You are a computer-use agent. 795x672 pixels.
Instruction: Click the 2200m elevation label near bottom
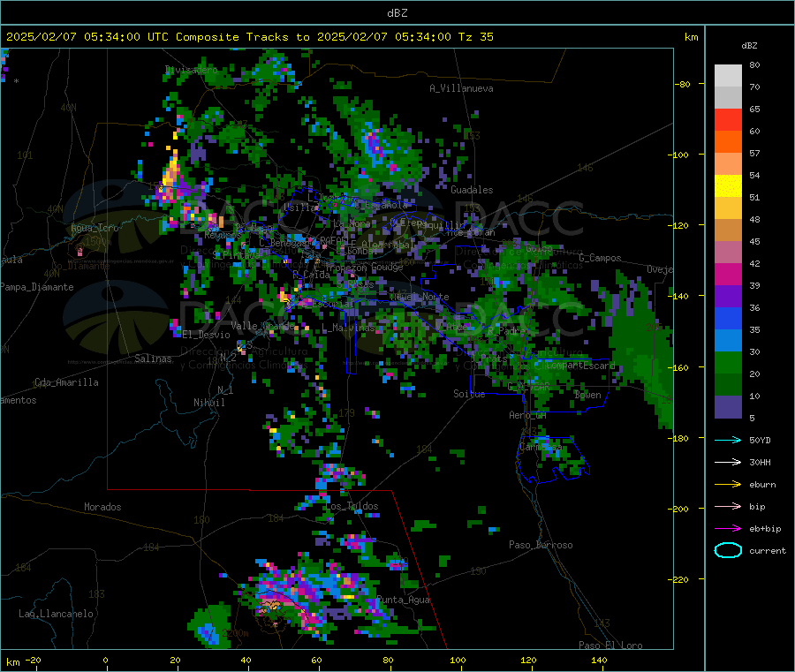pos(235,633)
